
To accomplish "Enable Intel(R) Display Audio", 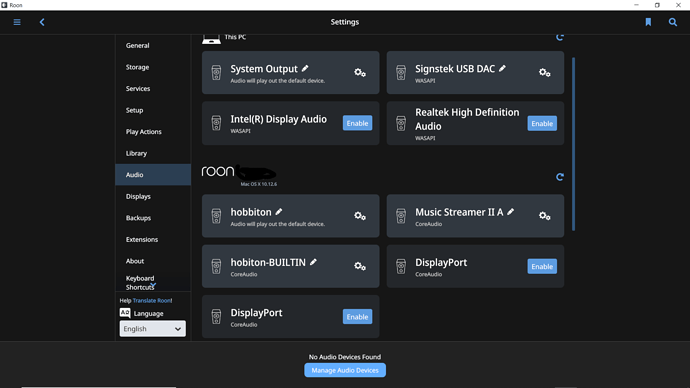I will 357,123.
